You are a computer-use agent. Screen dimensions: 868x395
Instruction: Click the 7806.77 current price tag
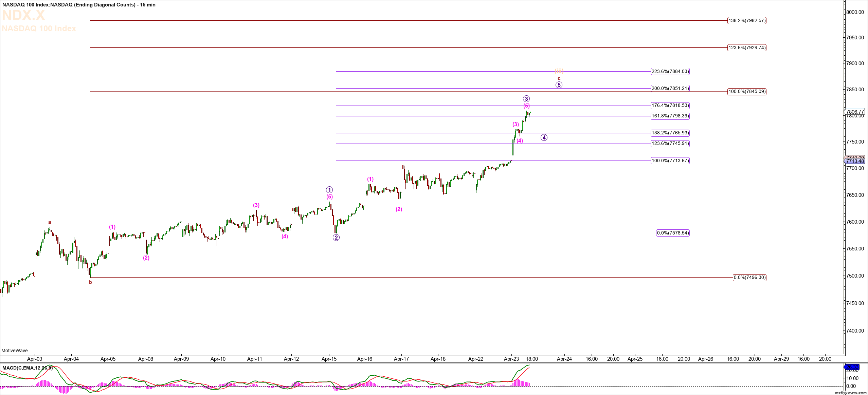point(855,112)
